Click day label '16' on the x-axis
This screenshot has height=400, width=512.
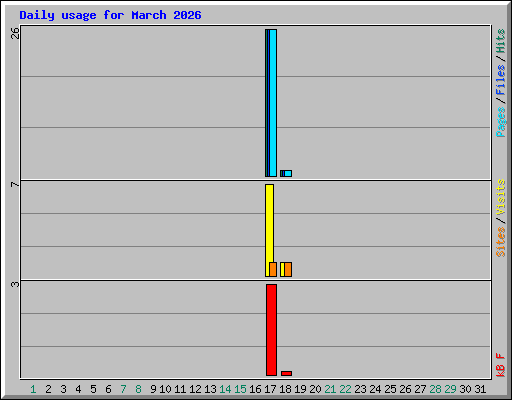coord(255,389)
